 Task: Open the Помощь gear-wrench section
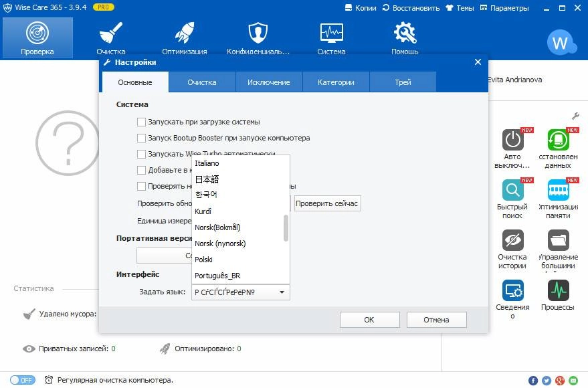pyautogui.click(x=405, y=38)
